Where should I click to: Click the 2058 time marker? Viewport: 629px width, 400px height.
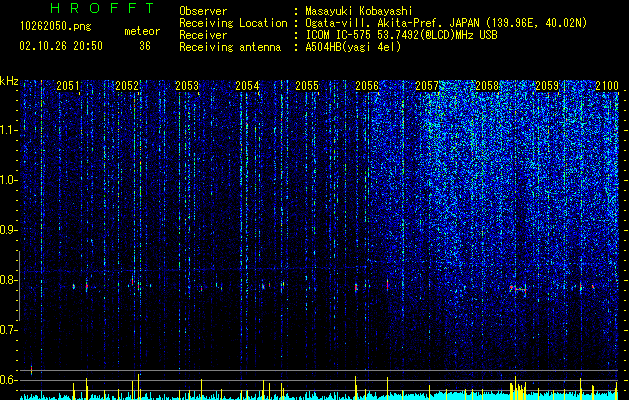[x=487, y=86]
